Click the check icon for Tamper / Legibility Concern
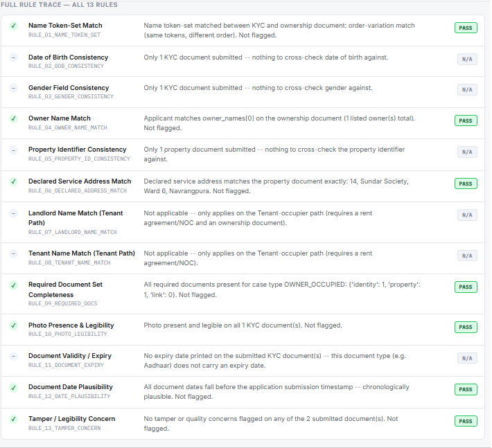This screenshot has height=448, width=492. (x=13, y=419)
